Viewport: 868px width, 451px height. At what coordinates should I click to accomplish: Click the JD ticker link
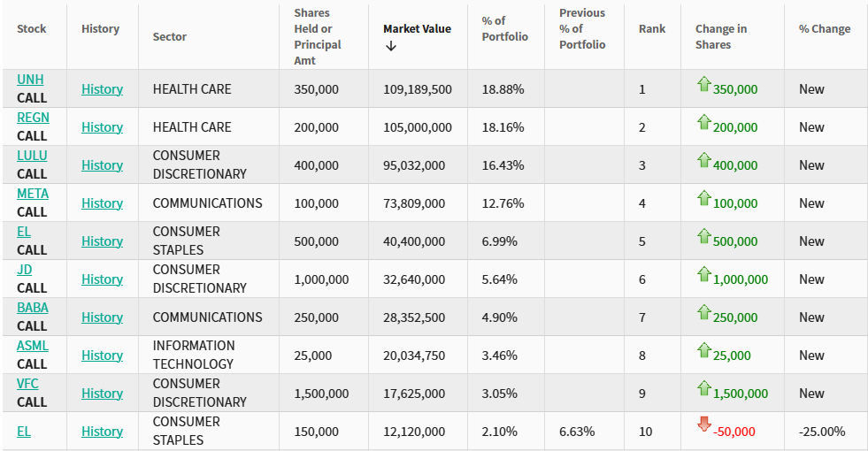click(x=25, y=270)
